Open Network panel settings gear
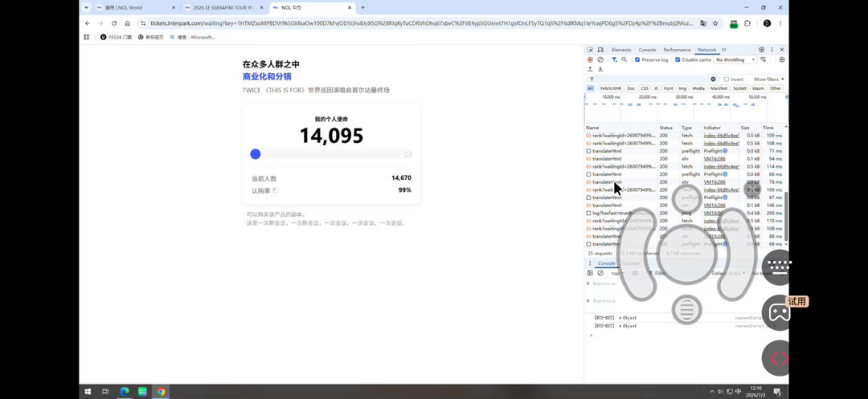868x399 pixels. click(x=782, y=59)
